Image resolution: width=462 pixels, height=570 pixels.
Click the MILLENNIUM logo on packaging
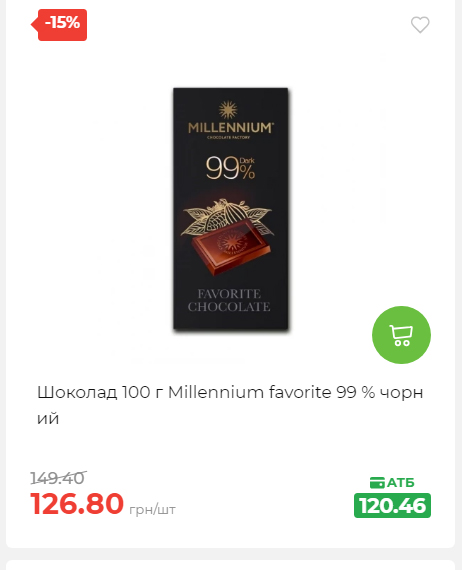tap(230, 128)
